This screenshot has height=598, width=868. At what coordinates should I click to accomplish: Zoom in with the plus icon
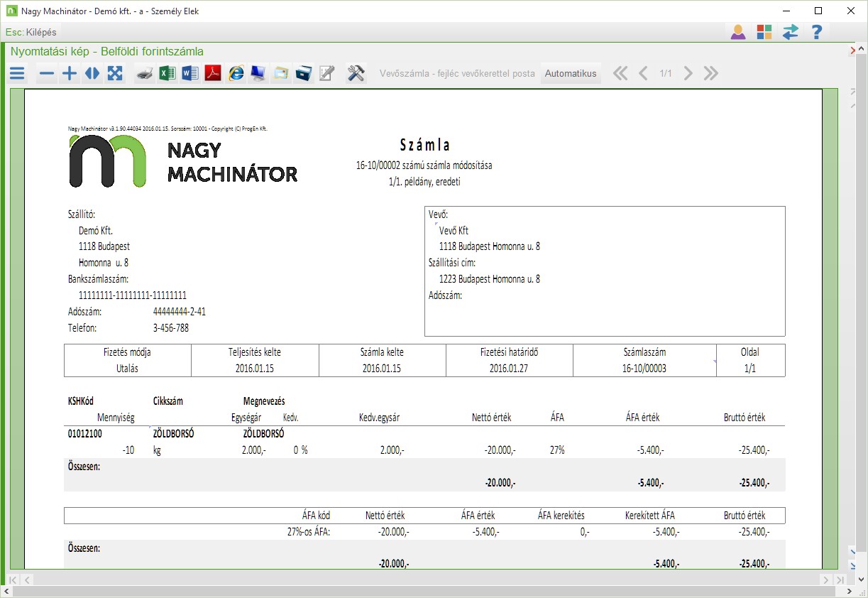coord(70,74)
